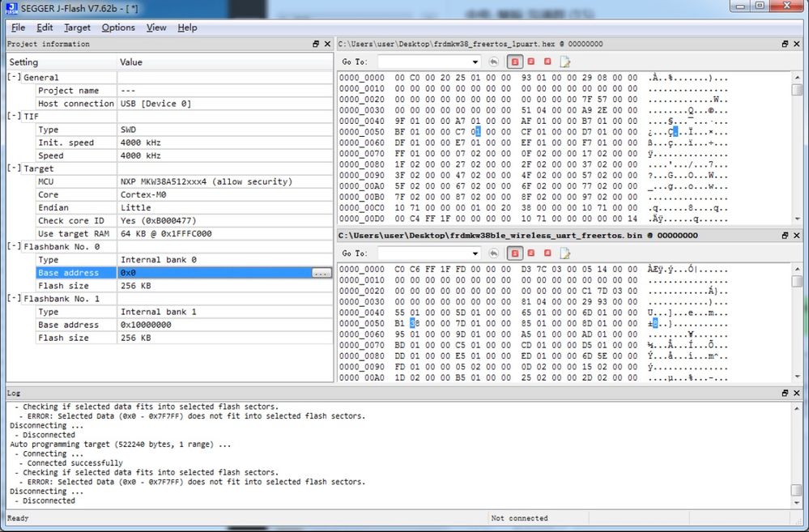
Task: Click in the .hex view Go To field
Action: click(424, 62)
